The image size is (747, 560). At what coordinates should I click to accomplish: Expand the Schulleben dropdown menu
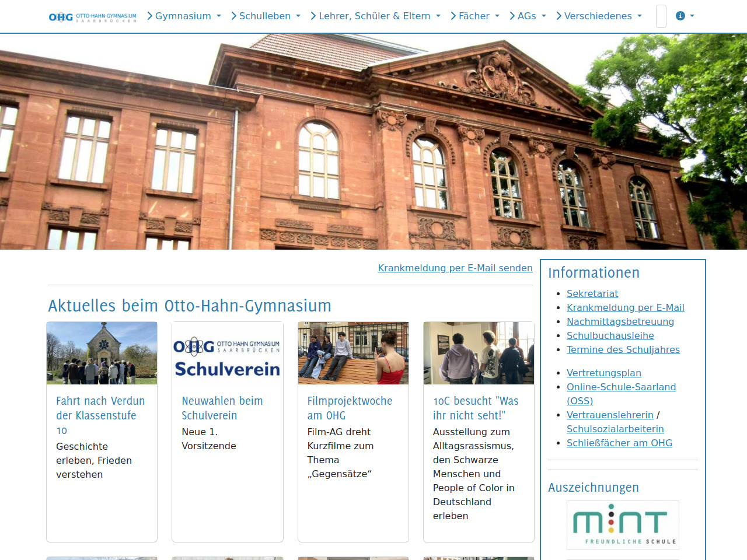[266, 16]
